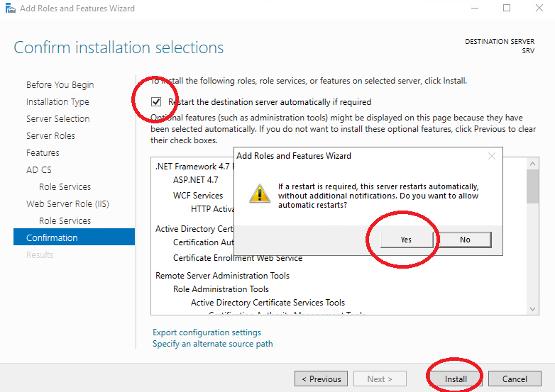Viewport: 555px width, 392px height.
Task: Click scroll down arrow of features list
Action: [x=532, y=309]
